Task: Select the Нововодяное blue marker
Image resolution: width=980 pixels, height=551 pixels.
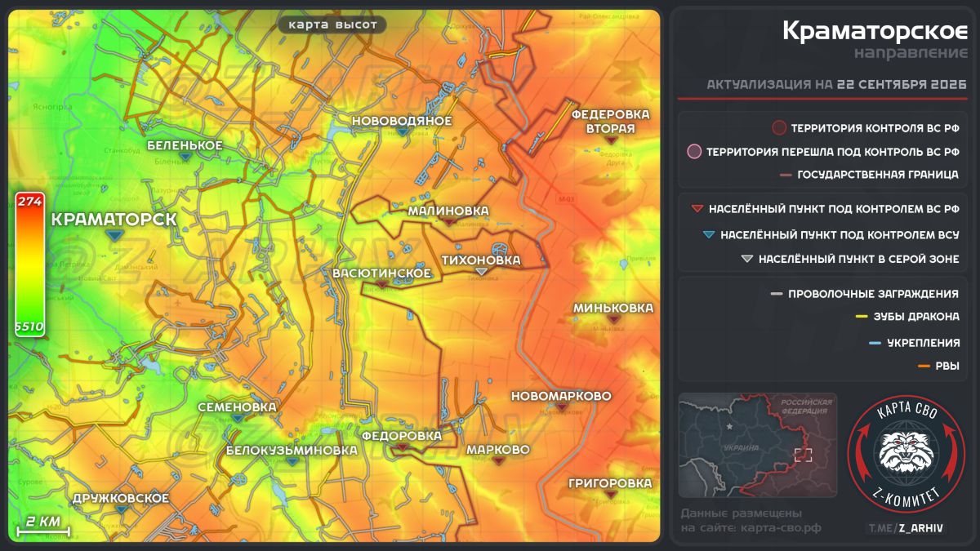Action: click(402, 132)
